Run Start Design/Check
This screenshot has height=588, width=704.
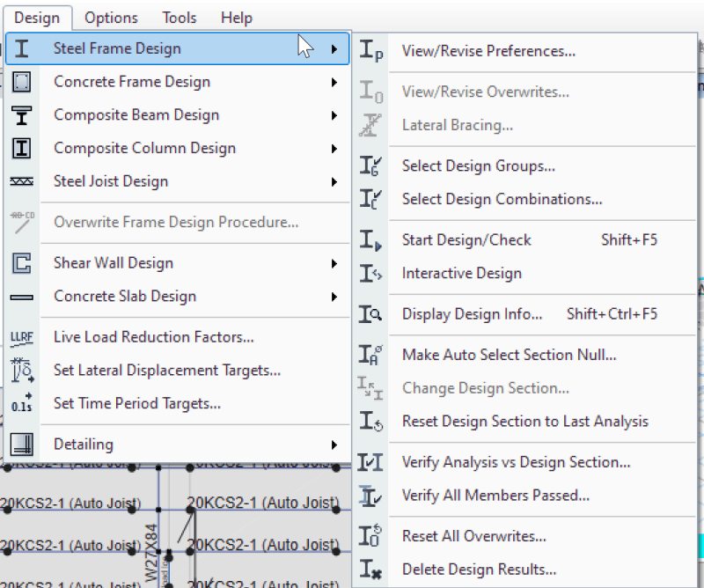(525, 240)
